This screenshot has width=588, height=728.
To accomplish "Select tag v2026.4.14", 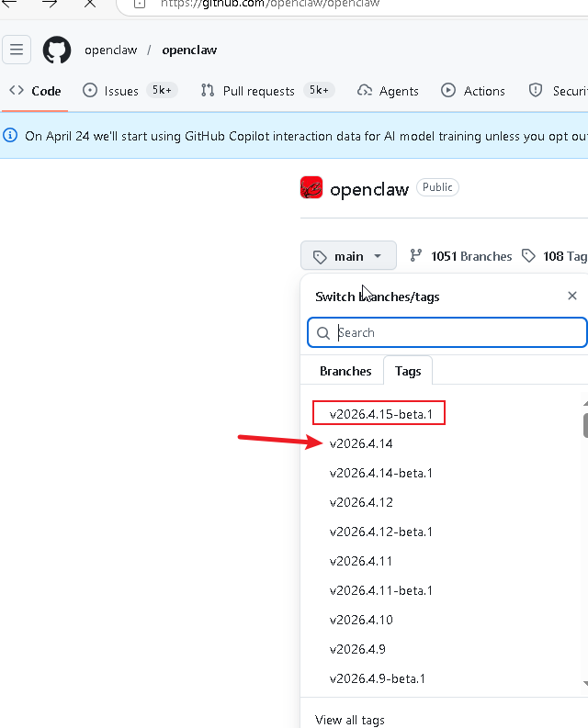I will click(361, 443).
